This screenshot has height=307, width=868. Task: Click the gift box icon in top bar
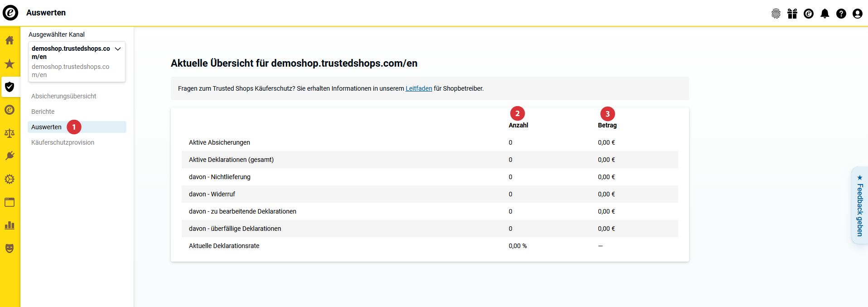[x=792, y=14]
